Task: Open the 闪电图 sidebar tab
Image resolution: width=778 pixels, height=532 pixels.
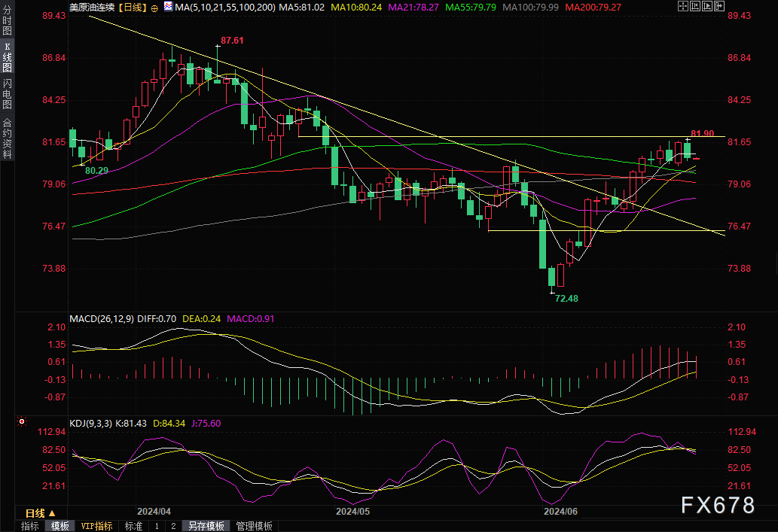Action: (x=7, y=93)
